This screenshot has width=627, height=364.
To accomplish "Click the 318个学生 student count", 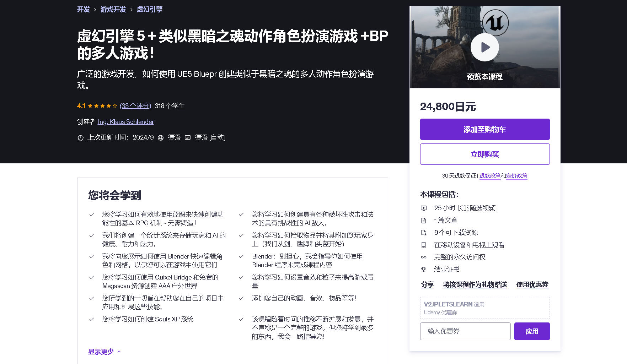I will tap(170, 106).
